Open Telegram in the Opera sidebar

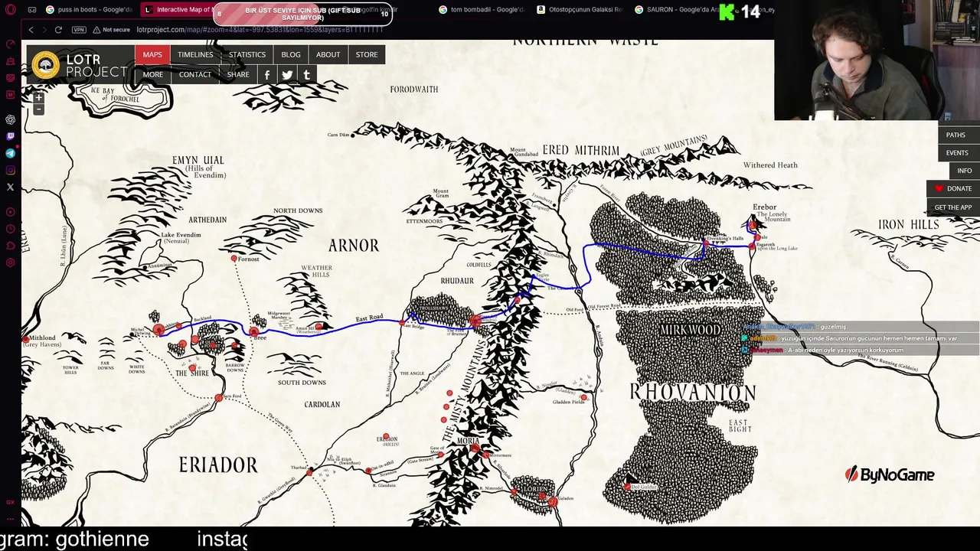click(10, 153)
